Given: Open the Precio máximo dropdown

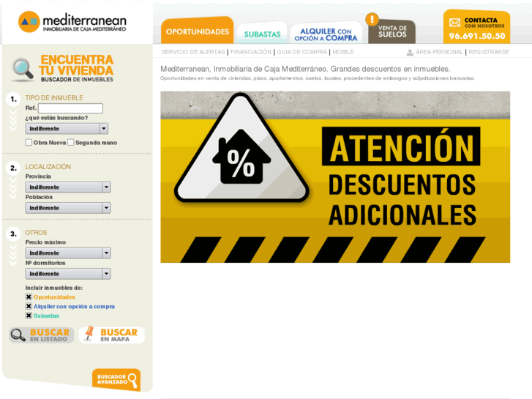Looking at the screenshot, I should (x=68, y=253).
